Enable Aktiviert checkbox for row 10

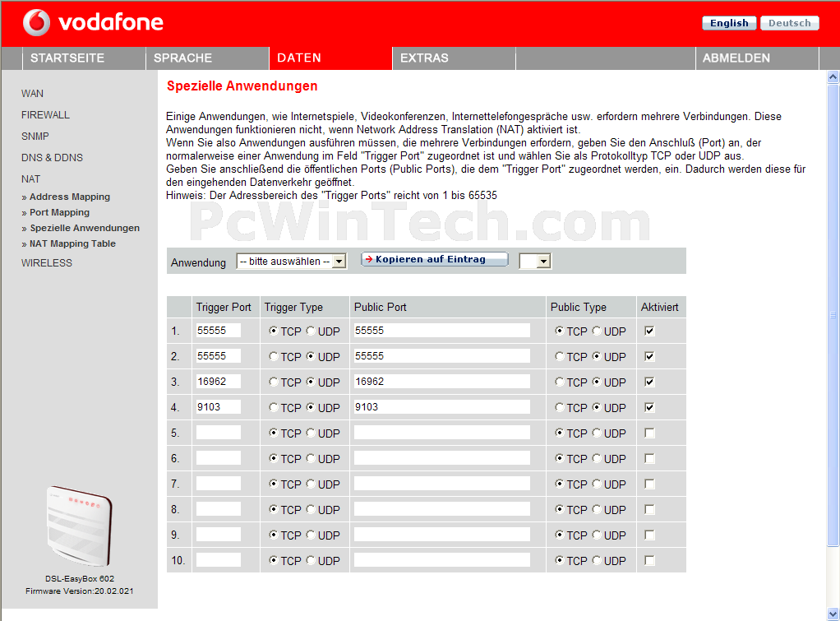(x=649, y=560)
